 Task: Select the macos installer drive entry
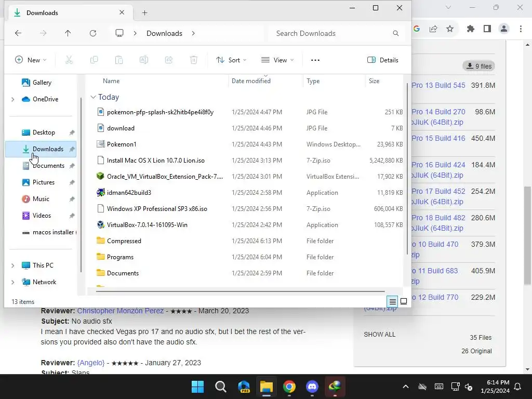(48, 232)
